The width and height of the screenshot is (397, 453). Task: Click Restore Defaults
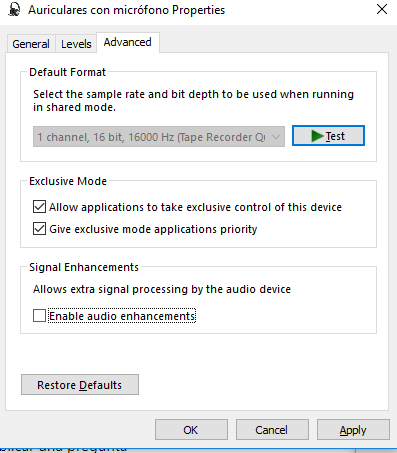pos(80,385)
